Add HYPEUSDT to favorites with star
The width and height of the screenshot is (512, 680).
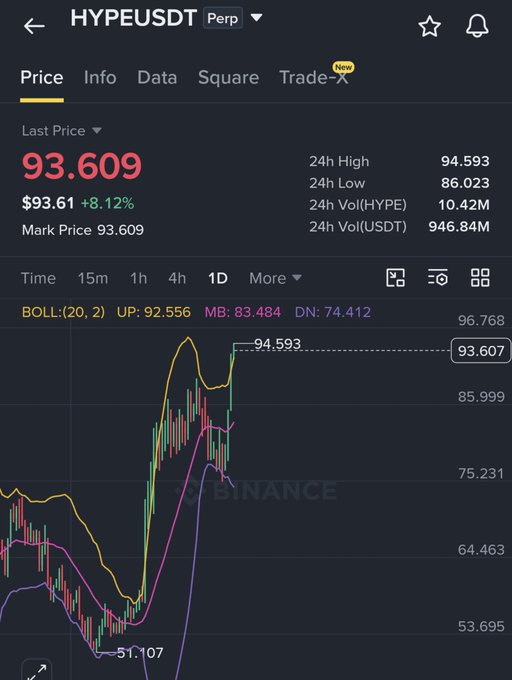[429, 26]
